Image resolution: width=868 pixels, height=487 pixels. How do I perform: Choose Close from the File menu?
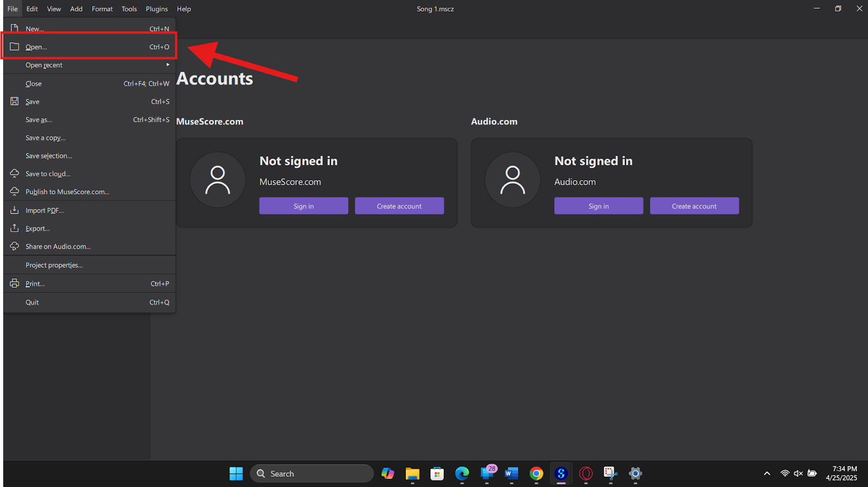click(x=90, y=84)
